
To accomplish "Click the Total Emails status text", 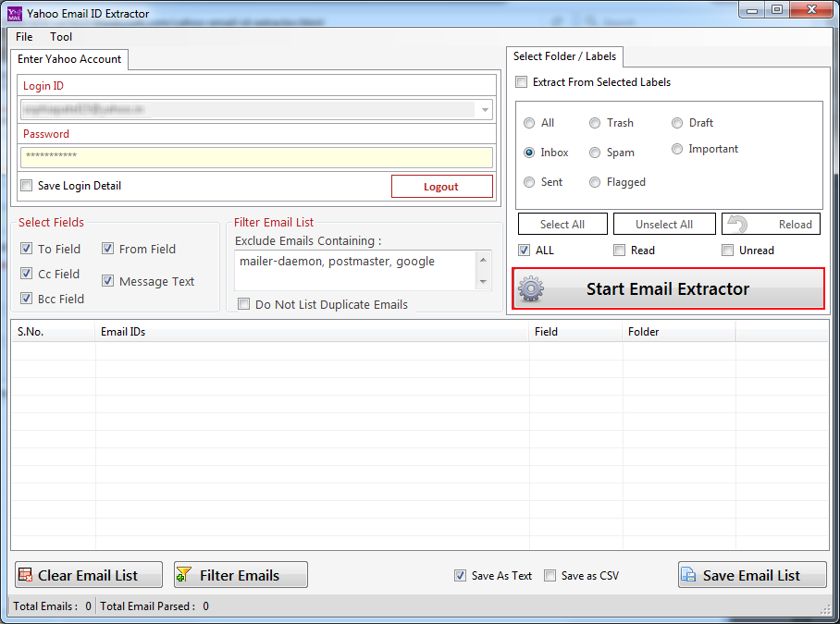I will click(52, 606).
